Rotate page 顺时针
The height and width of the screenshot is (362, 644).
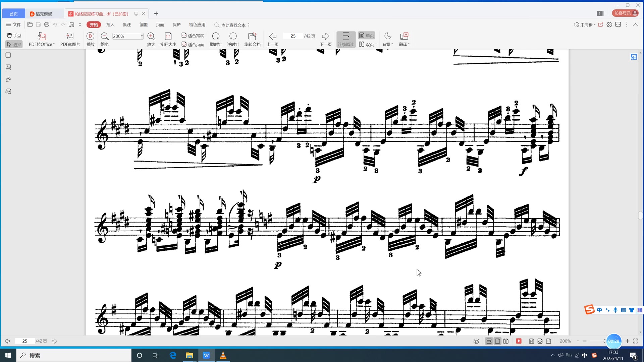click(x=216, y=40)
